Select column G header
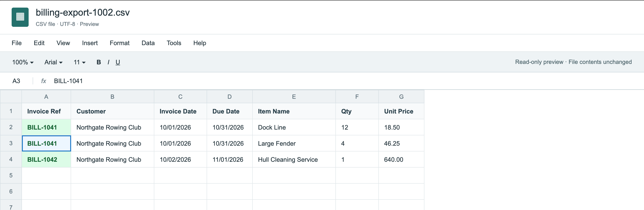 click(401, 97)
